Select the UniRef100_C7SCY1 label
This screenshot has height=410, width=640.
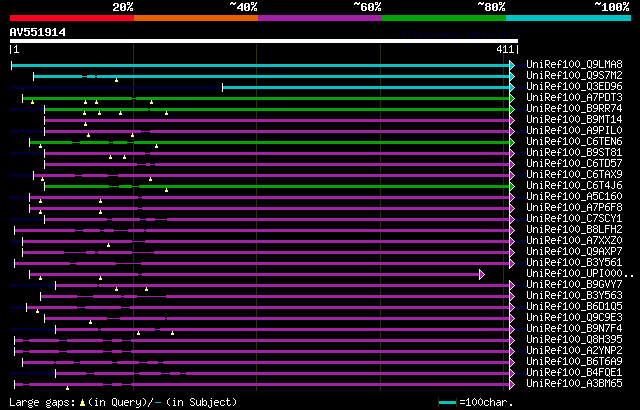574,219
